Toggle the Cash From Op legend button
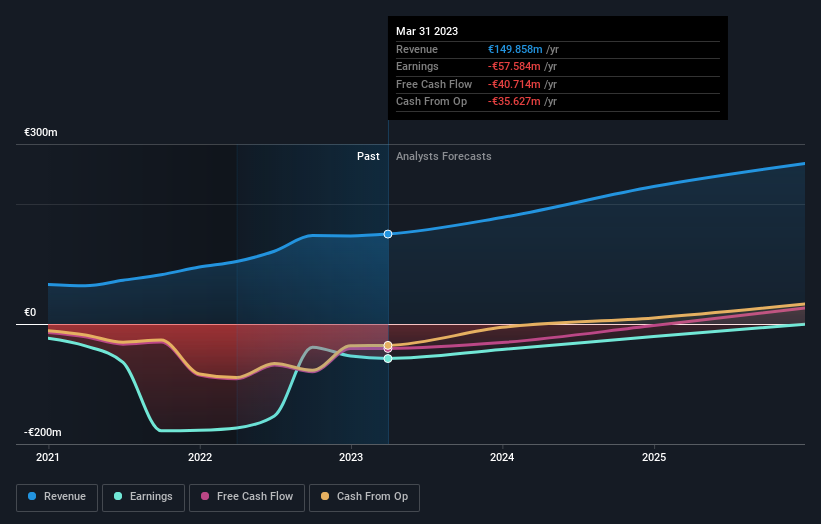The height and width of the screenshot is (524, 821). [364, 497]
